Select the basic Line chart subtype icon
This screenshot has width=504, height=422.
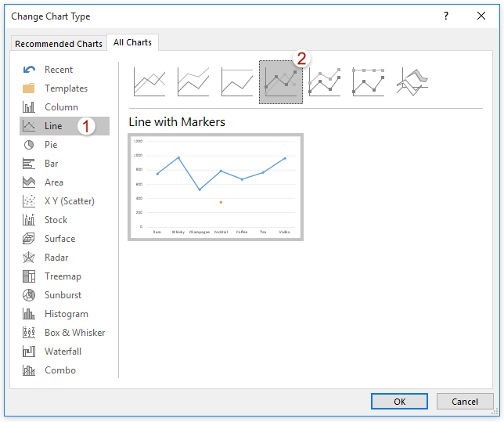pos(149,81)
